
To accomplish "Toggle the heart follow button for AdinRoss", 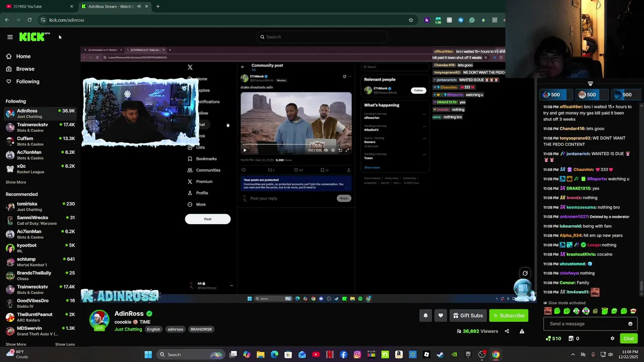I will coord(441,315).
